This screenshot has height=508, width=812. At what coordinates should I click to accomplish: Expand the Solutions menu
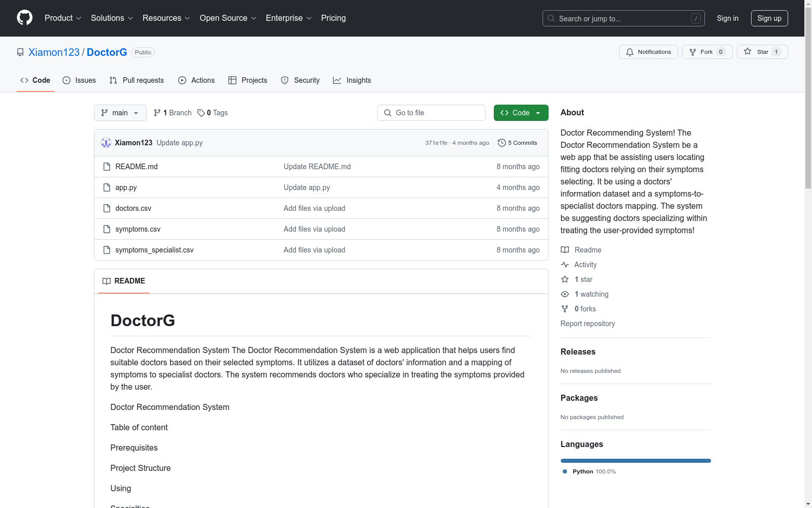(x=112, y=18)
